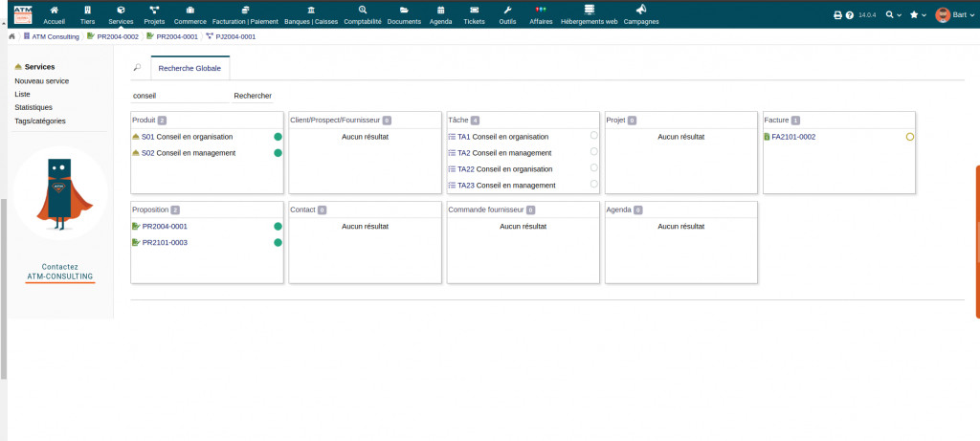Image resolution: width=980 pixels, height=441 pixels.
Task: Open the help question mark icon
Action: click(x=850, y=15)
